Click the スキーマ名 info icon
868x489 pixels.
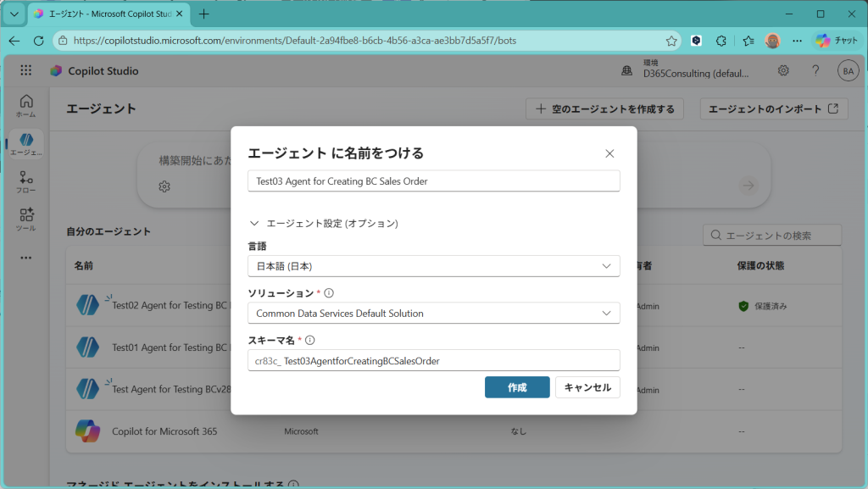310,340
